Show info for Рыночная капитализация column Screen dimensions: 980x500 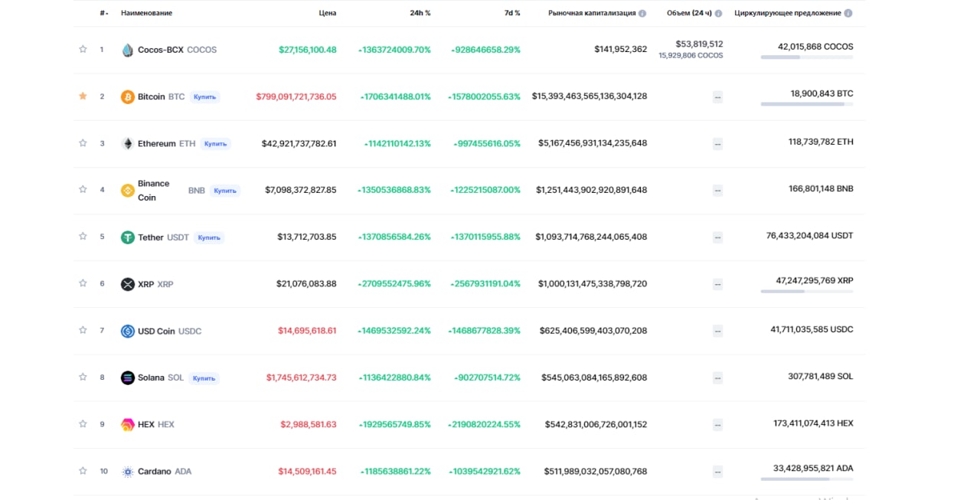(x=642, y=13)
